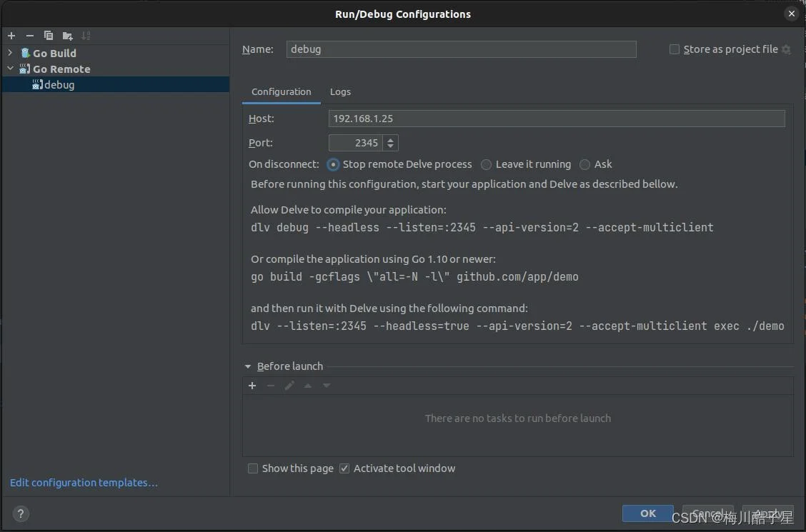
Task: Open the Configuration tab
Action: click(x=281, y=91)
